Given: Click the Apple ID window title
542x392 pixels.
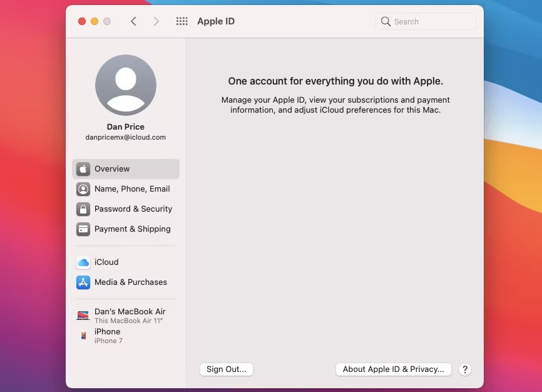Looking at the screenshot, I should tap(216, 21).
